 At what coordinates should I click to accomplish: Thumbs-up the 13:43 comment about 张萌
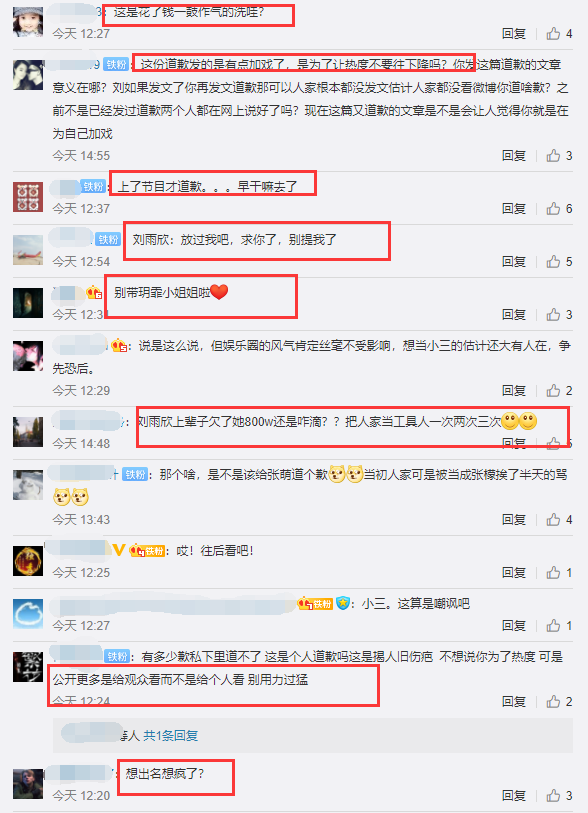553,520
